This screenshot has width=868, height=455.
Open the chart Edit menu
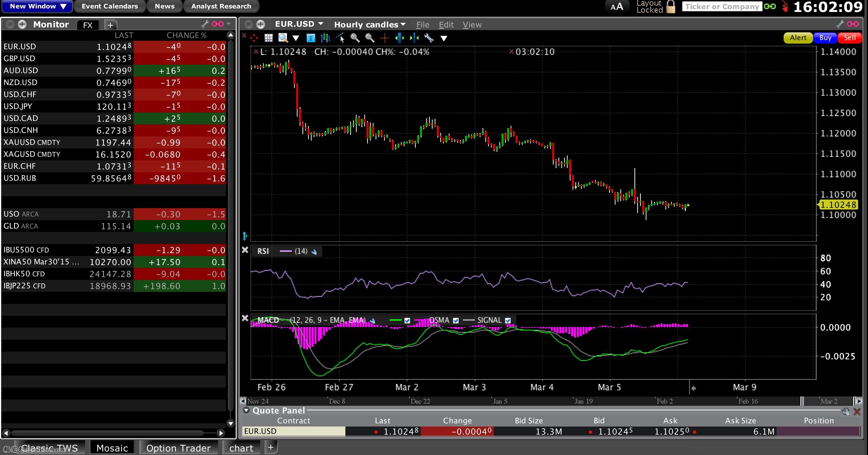[446, 25]
